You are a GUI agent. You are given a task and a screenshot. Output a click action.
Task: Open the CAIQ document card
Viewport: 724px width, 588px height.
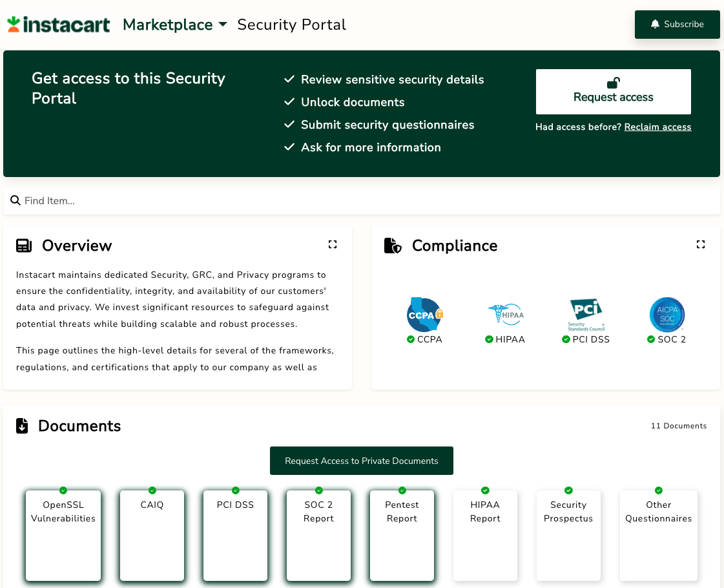tap(152, 536)
